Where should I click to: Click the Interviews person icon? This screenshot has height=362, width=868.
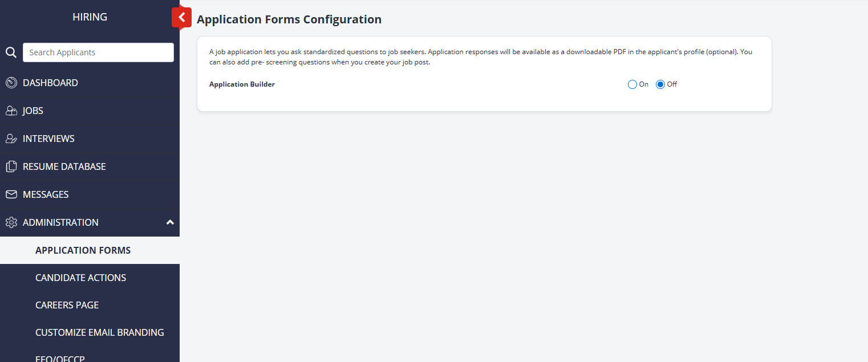coord(11,139)
